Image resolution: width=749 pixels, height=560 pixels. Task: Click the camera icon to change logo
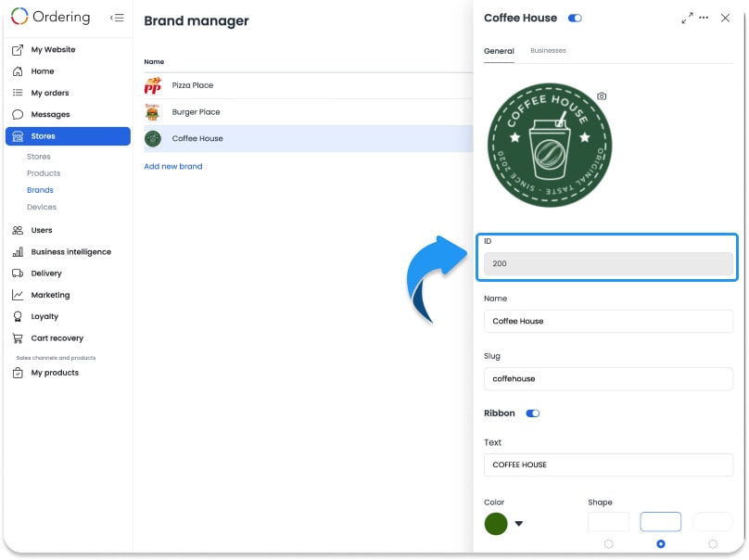coord(602,96)
